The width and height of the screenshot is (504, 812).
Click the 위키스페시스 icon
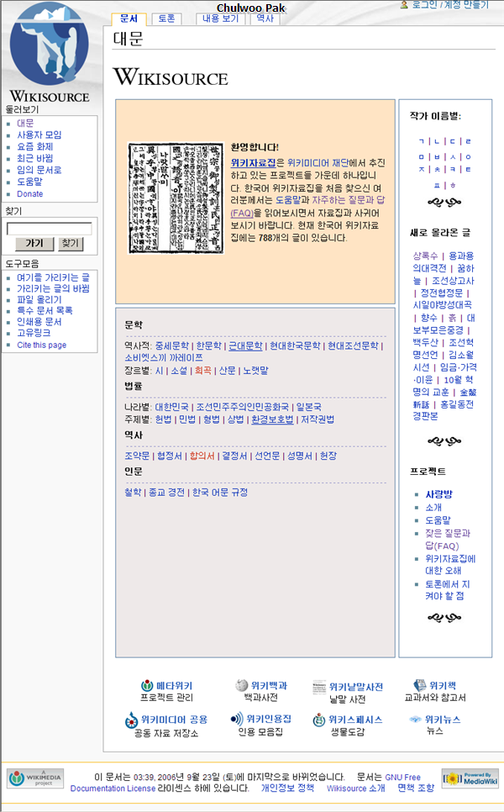point(319,720)
